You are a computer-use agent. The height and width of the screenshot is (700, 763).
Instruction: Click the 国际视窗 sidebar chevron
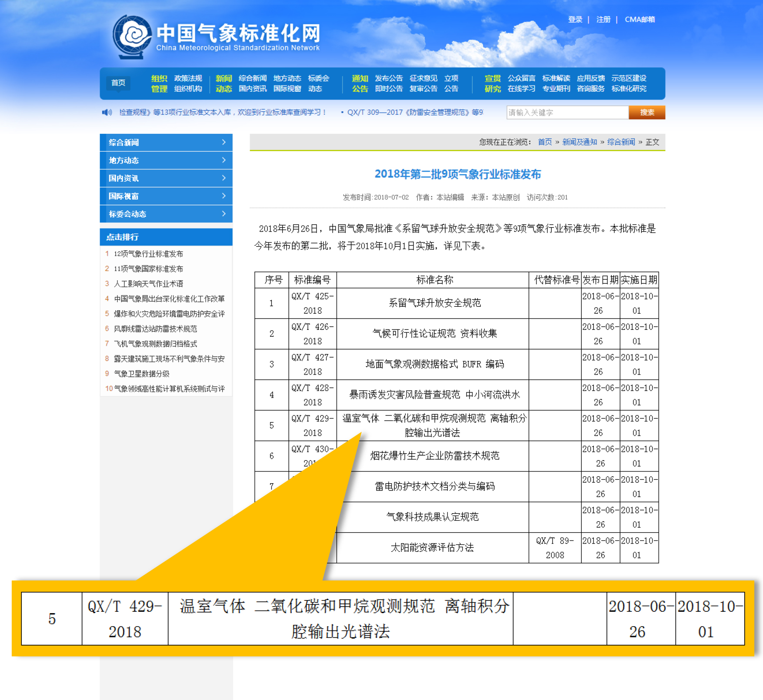point(223,196)
